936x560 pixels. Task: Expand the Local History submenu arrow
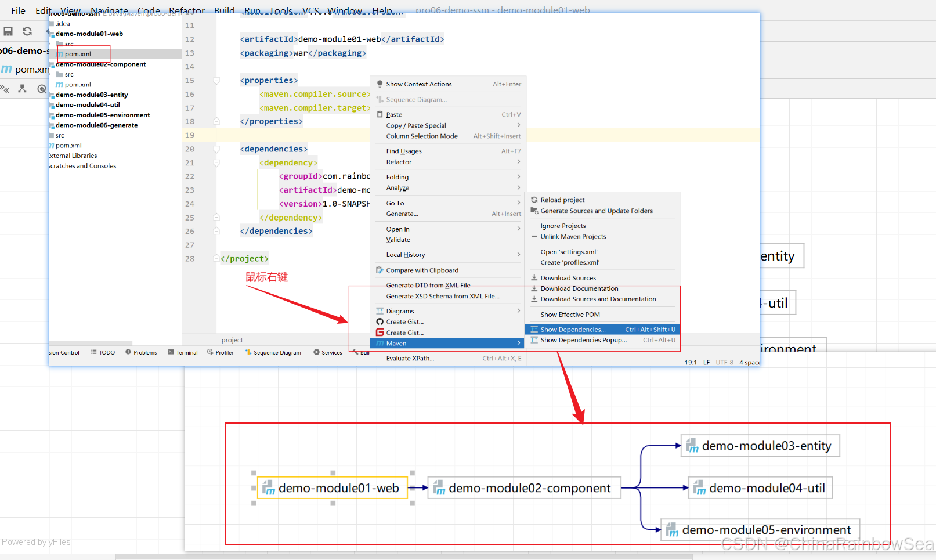(518, 255)
